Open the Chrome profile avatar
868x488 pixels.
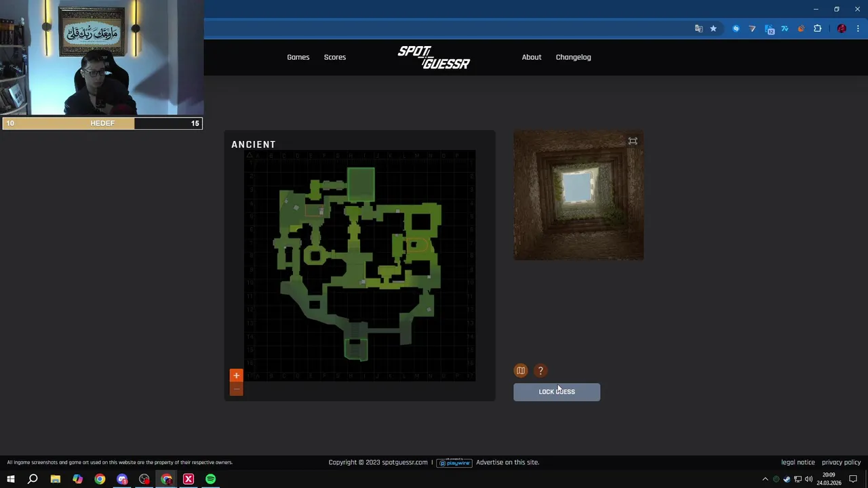point(842,28)
